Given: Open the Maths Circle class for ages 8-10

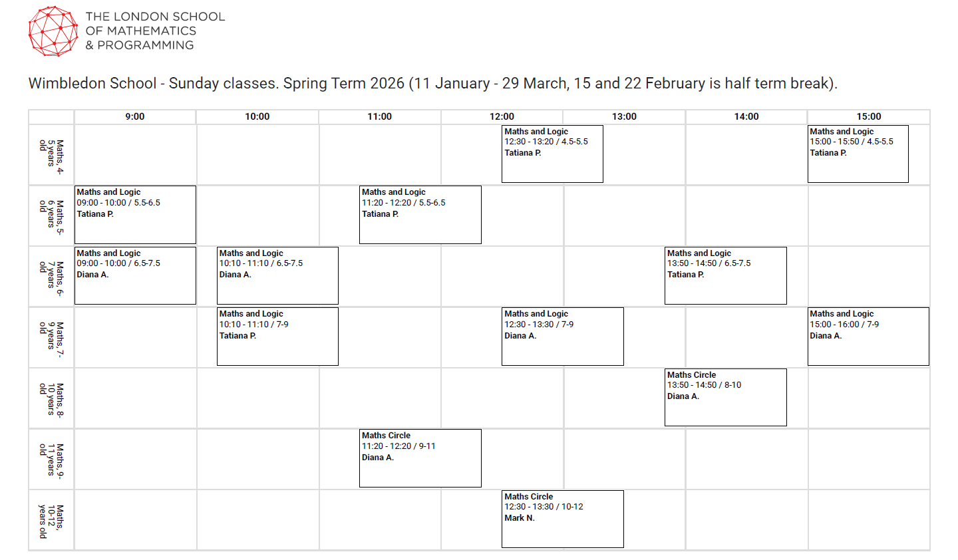Looking at the screenshot, I should [x=725, y=397].
